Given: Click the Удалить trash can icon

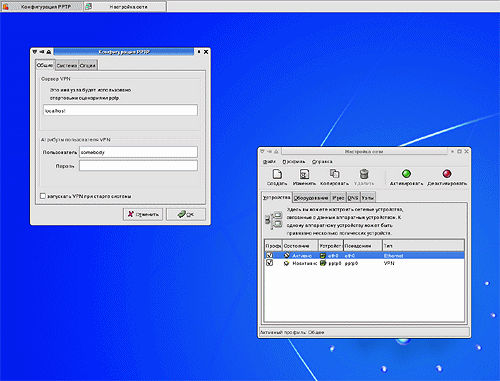Looking at the screenshot, I should [x=364, y=174].
